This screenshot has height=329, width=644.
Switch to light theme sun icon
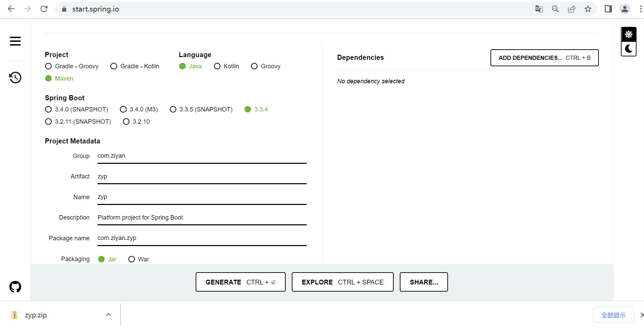click(x=629, y=34)
